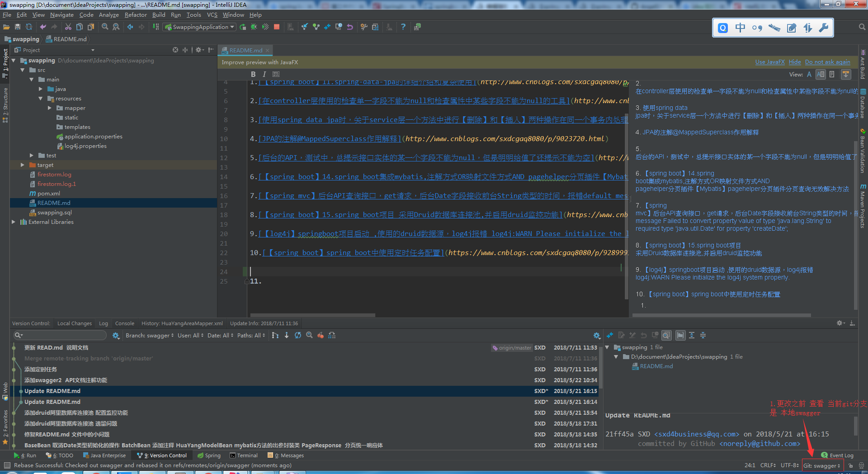Toggle editor and preview split view

coord(821,74)
